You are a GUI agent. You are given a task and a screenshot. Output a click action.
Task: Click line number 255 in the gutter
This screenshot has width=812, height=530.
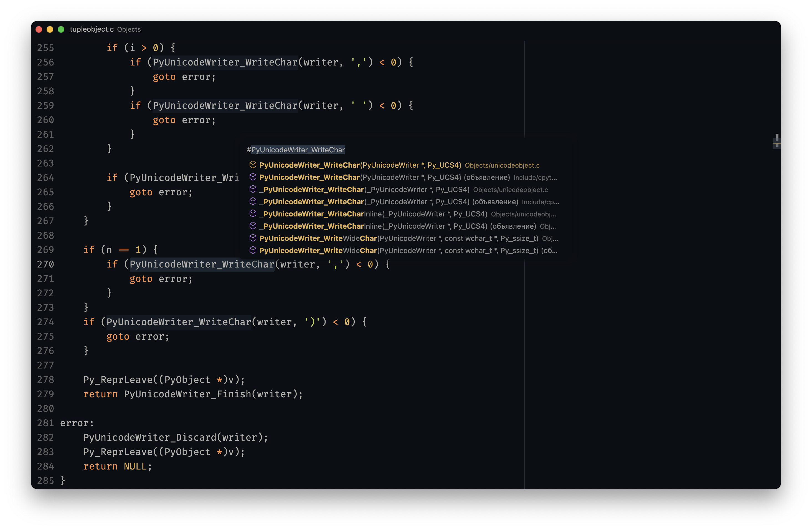click(45, 48)
